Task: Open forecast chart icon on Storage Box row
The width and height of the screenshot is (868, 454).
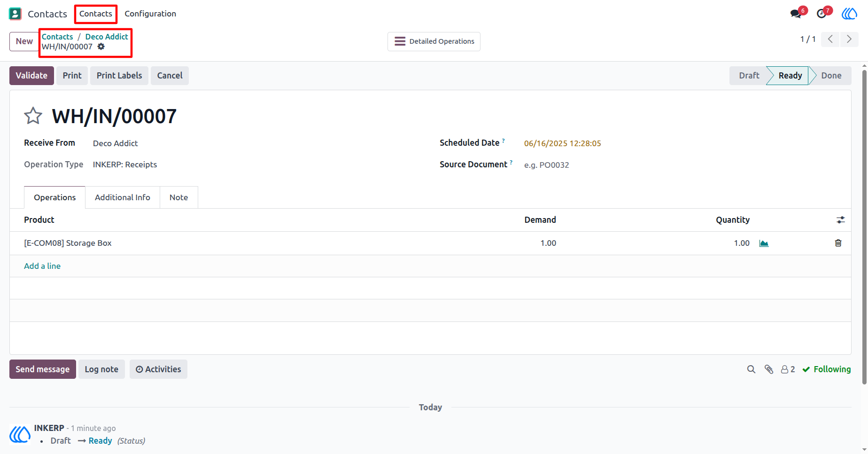Action: point(764,243)
